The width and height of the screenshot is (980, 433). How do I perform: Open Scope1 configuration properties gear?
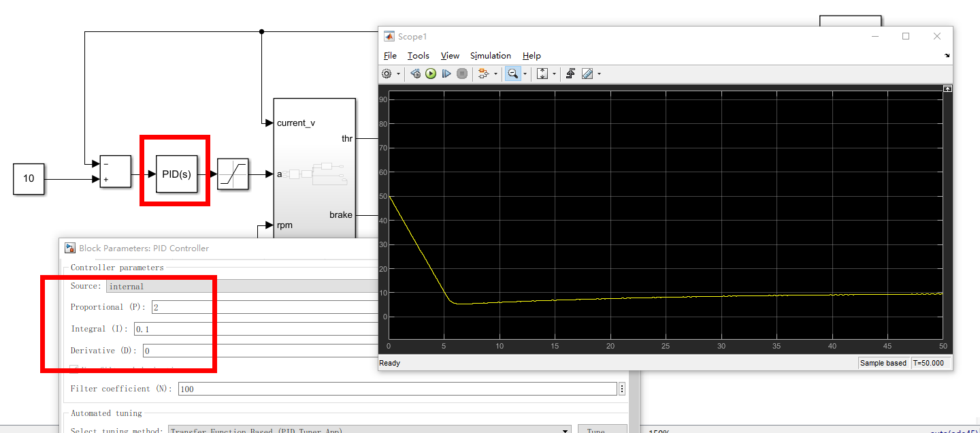(x=387, y=74)
